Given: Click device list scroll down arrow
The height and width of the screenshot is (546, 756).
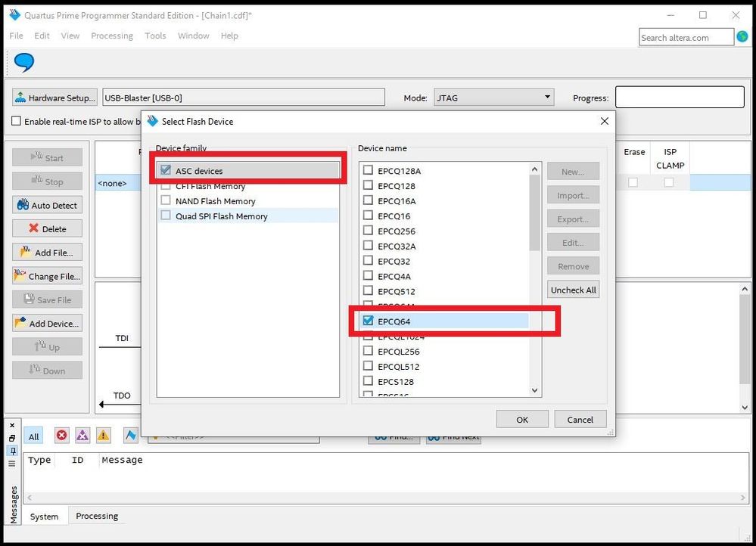Looking at the screenshot, I should point(534,390).
